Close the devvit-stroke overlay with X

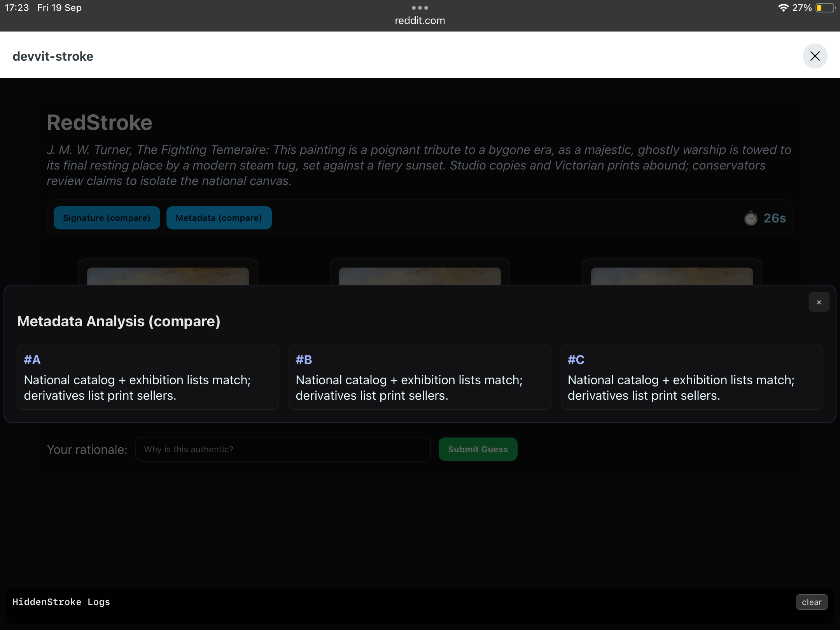[815, 56]
